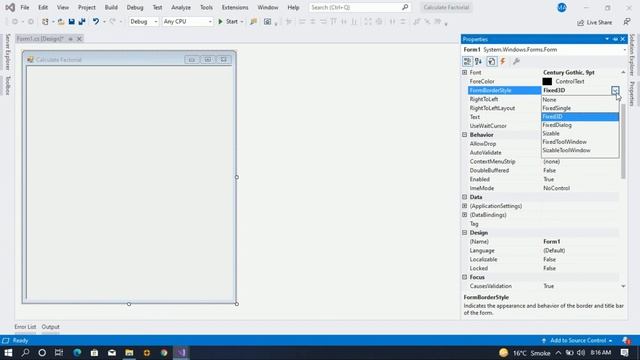Open Task View on taskbar
Image resolution: width=640 pixels, height=360 pixels.
(59, 353)
